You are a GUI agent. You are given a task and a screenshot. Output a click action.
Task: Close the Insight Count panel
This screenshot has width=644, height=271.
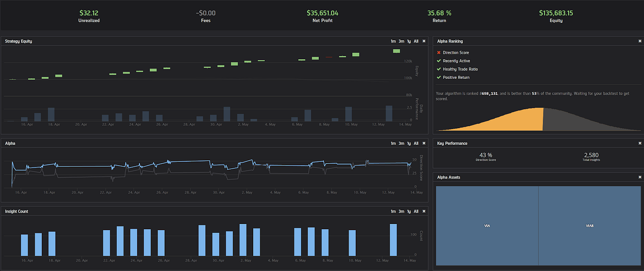coord(424,211)
